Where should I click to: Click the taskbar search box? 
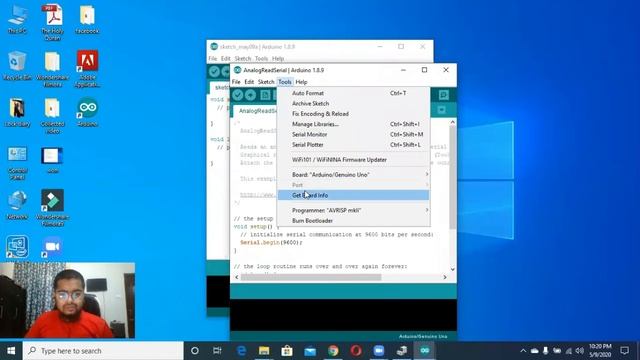point(103,351)
